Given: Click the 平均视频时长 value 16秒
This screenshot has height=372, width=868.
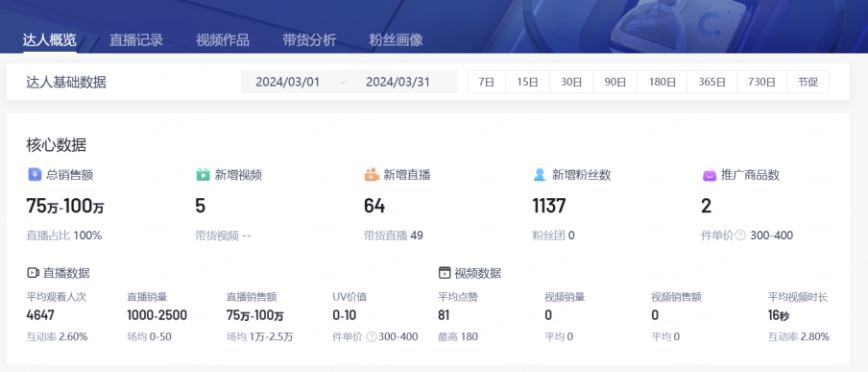Looking at the screenshot, I should 779,315.
